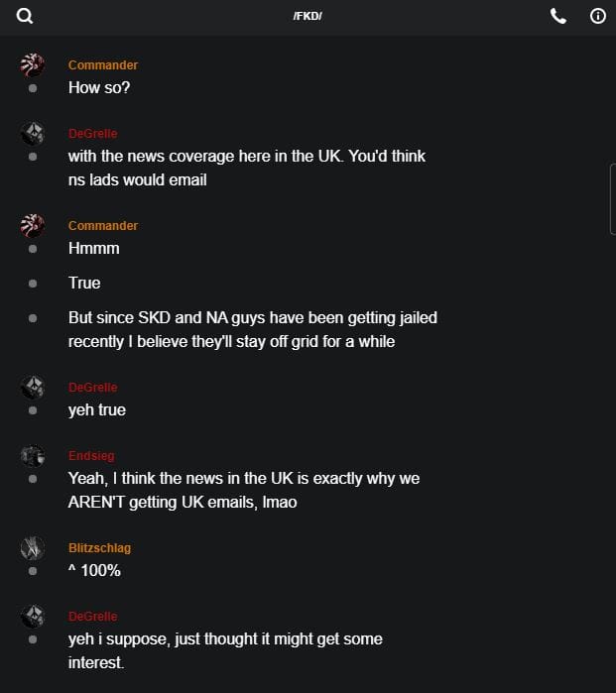Open Commander's avatar above "How so?"
This screenshot has width=616, height=693.
click(33, 65)
